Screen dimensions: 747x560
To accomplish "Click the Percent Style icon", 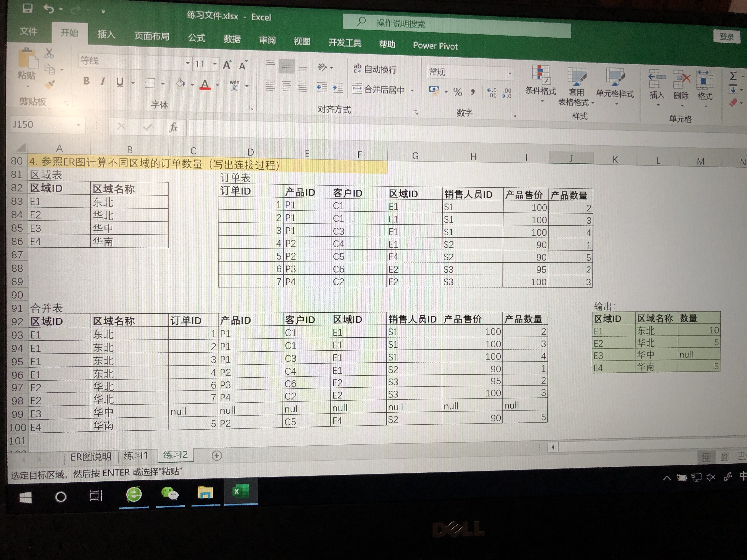I will (458, 92).
